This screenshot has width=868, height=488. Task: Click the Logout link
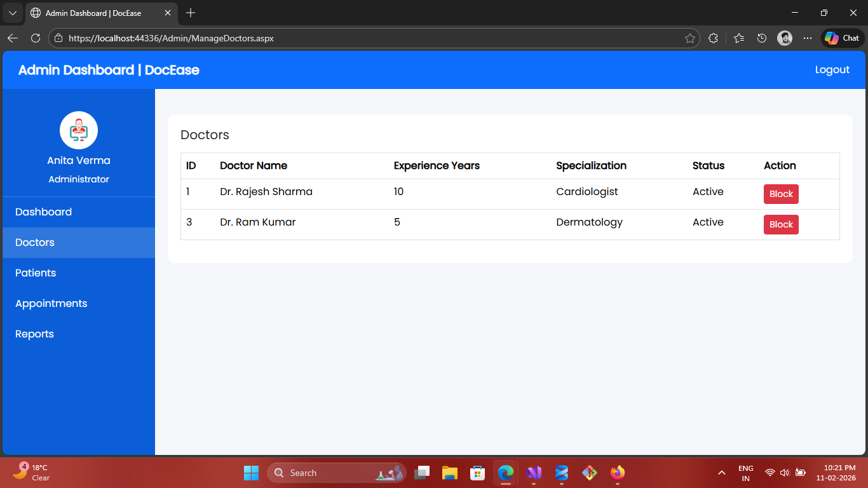832,70
